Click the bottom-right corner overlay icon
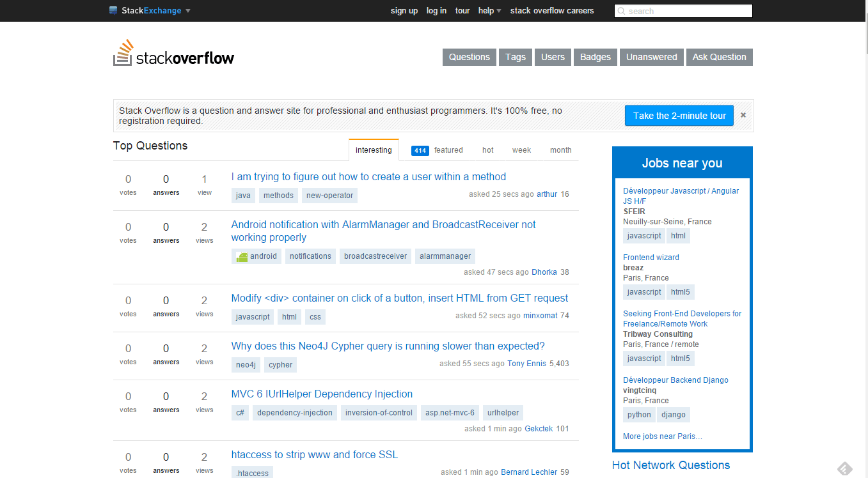This screenshot has height=478, width=868. click(x=844, y=469)
